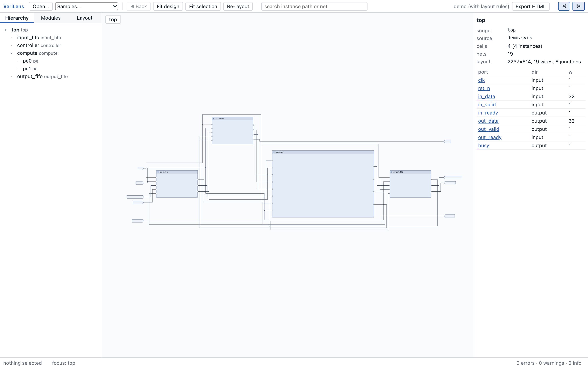Screen dimensions: 588x368
Task: Open the busy port link
Action: click(x=483, y=146)
